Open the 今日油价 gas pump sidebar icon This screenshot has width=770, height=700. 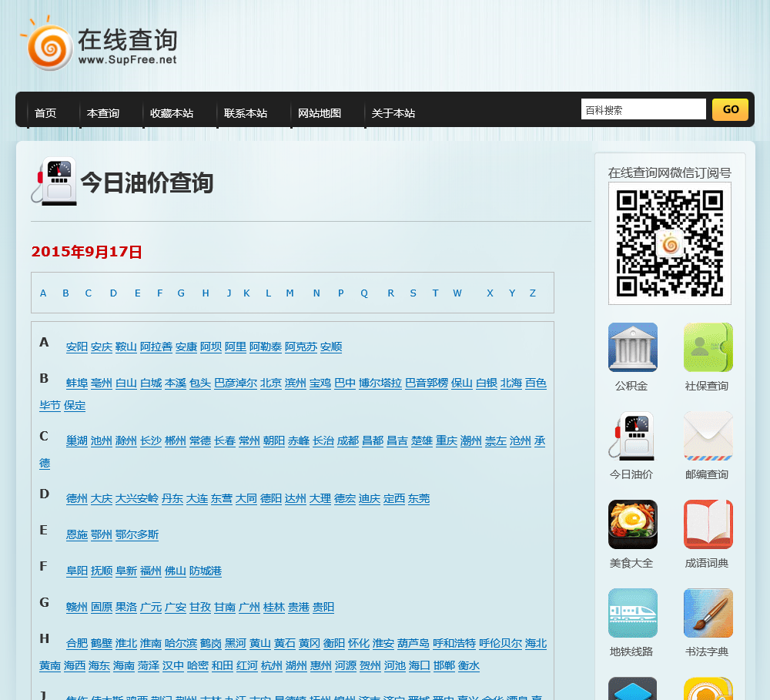632,436
